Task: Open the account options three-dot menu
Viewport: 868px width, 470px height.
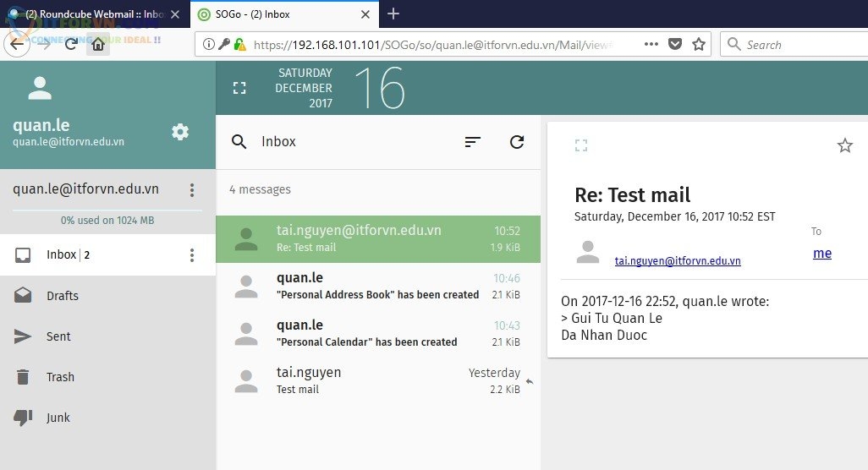Action: [192, 190]
